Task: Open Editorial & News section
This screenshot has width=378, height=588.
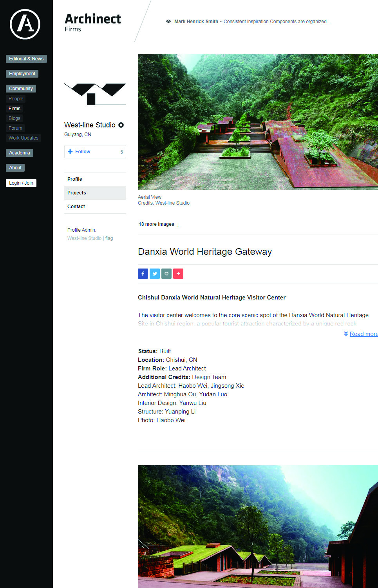Action: (26, 59)
